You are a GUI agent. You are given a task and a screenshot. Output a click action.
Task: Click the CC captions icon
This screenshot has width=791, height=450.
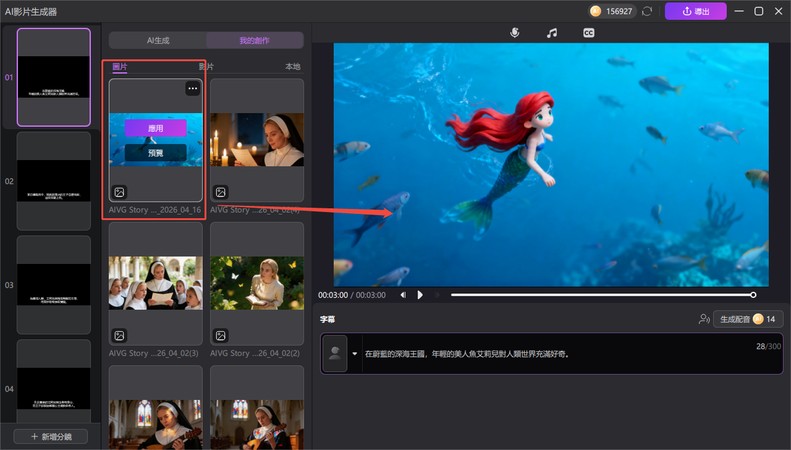[x=589, y=33]
